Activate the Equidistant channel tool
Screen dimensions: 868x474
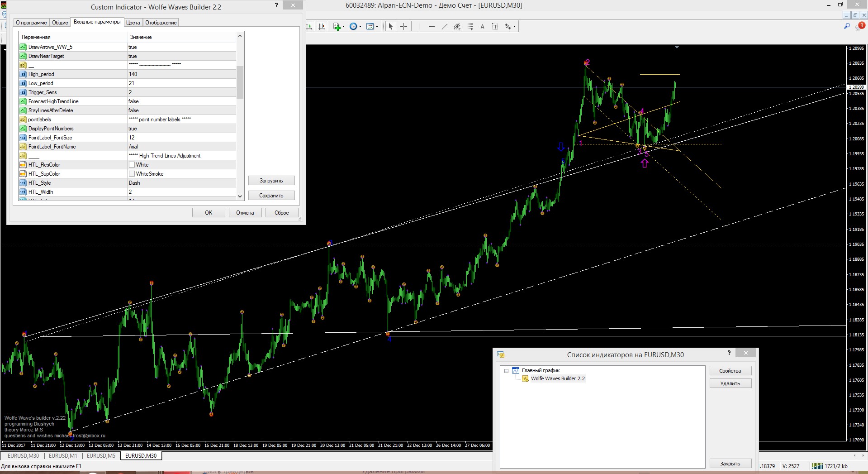pos(457,27)
